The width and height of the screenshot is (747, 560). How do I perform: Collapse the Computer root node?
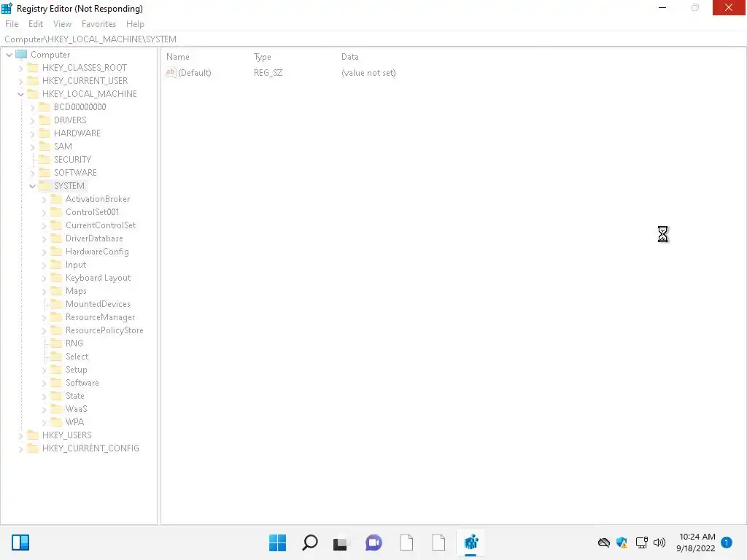pyautogui.click(x=9, y=55)
